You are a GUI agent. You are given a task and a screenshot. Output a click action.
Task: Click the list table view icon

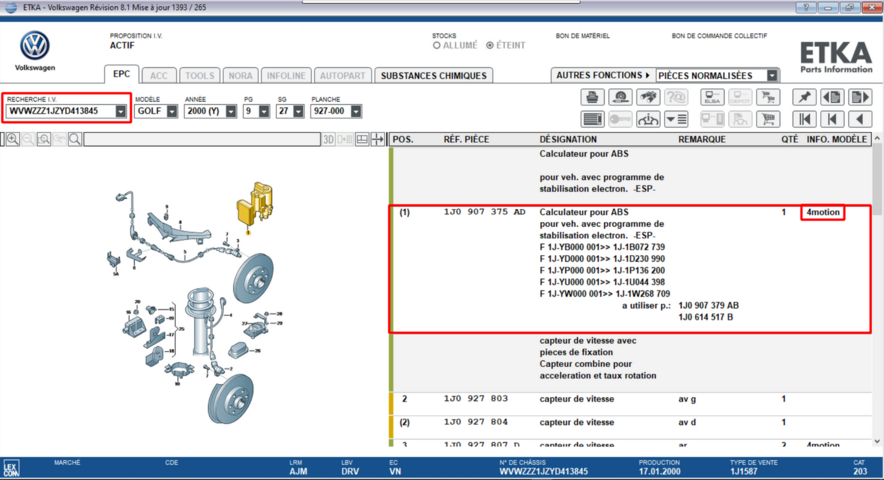click(592, 119)
